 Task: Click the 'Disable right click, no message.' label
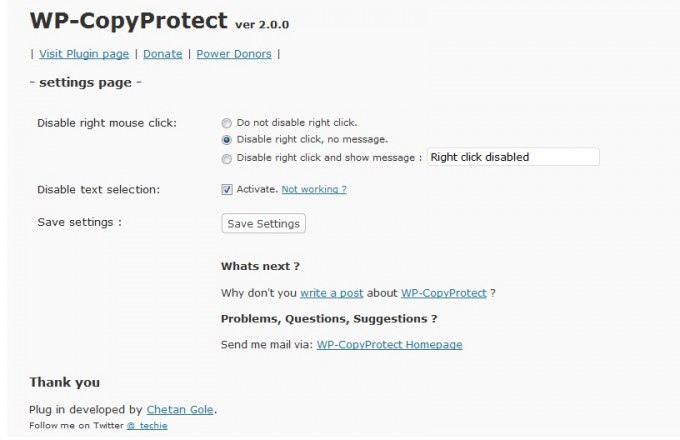pyautogui.click(x=312, y=139)
